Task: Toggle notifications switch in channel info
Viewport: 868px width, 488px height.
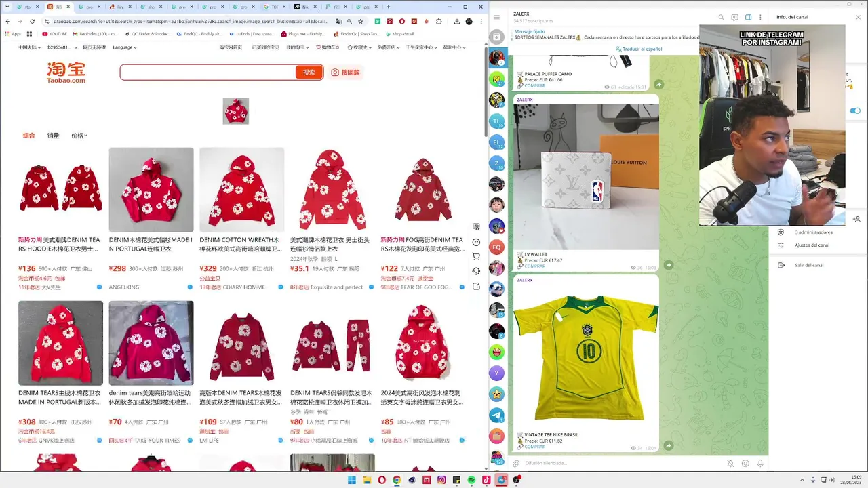Action: point(855,110)
